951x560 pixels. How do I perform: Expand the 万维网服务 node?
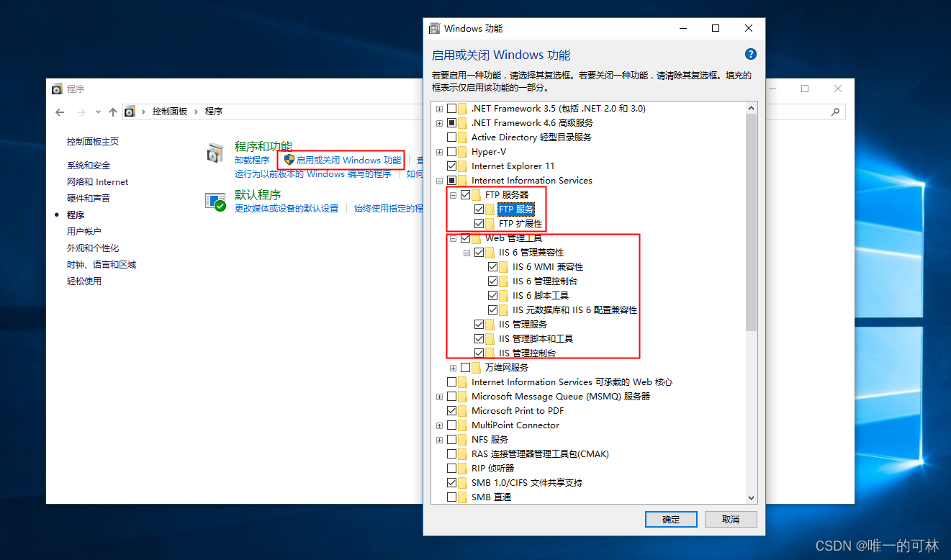click(x=454, y=368)
